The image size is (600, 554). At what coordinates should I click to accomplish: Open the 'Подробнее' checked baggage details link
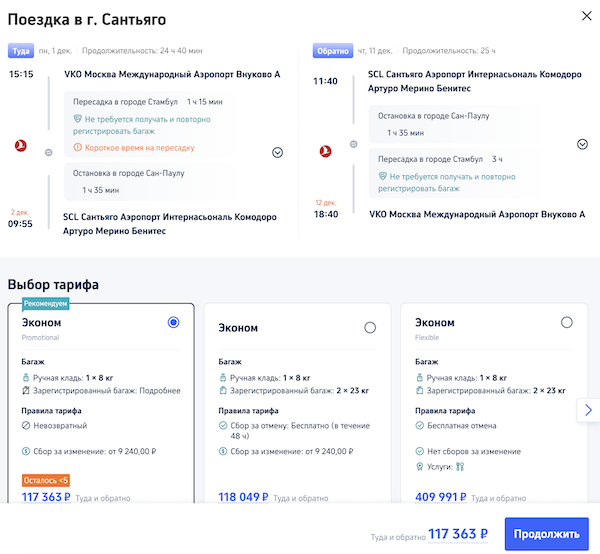click(x=160, y=391)
